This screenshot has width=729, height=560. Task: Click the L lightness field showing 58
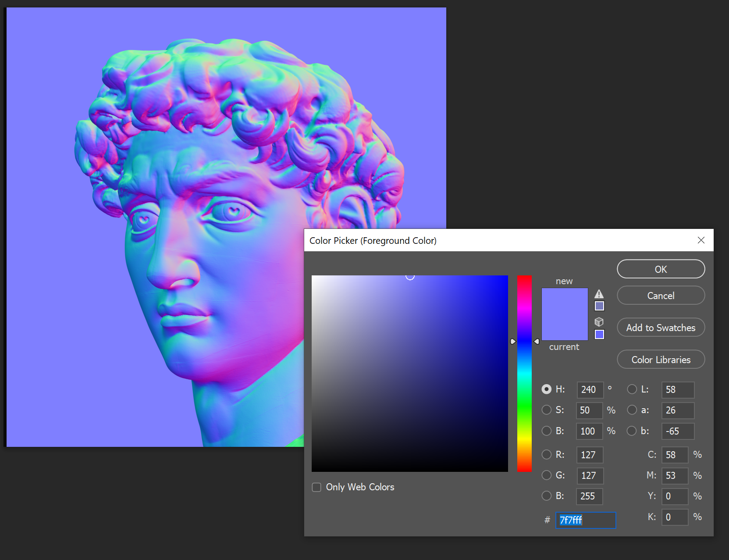[678, 389]
